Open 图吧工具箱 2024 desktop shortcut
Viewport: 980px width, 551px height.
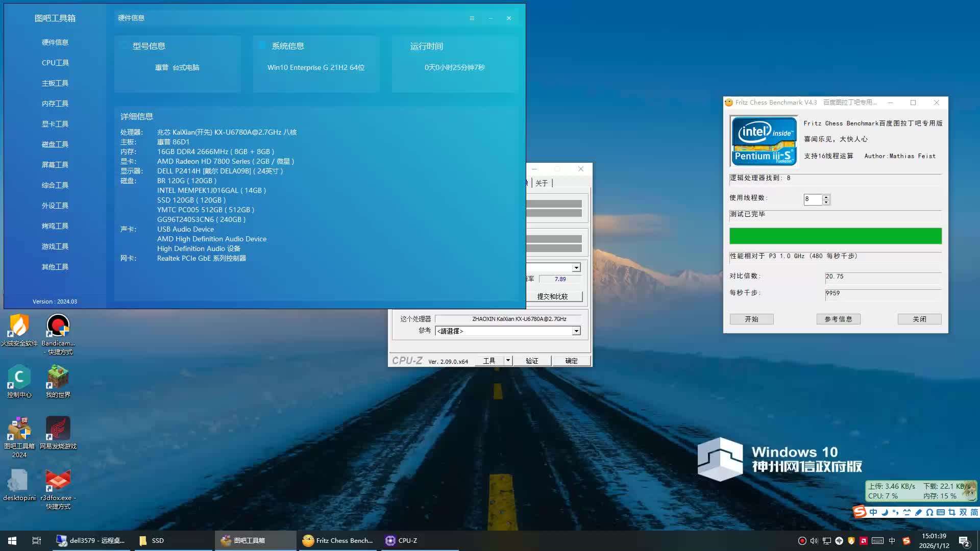click(19, 437)
